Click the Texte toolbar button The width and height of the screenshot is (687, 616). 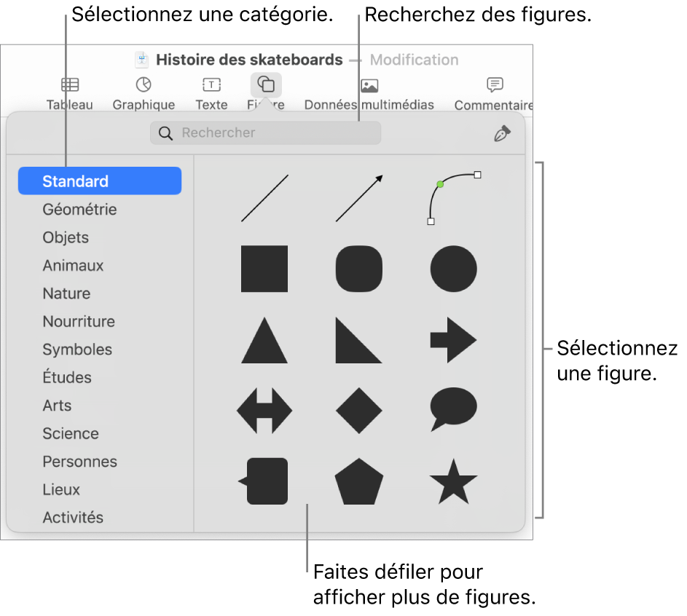click(211, 93)
